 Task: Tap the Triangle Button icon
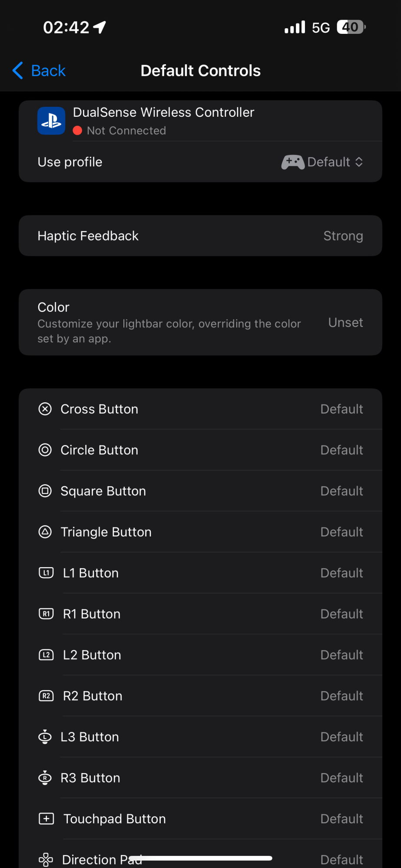click(x=45, y=532)
